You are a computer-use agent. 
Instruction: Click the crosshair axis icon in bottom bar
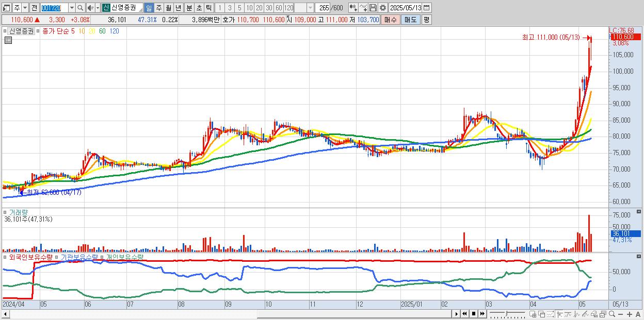tap(560, 314)
